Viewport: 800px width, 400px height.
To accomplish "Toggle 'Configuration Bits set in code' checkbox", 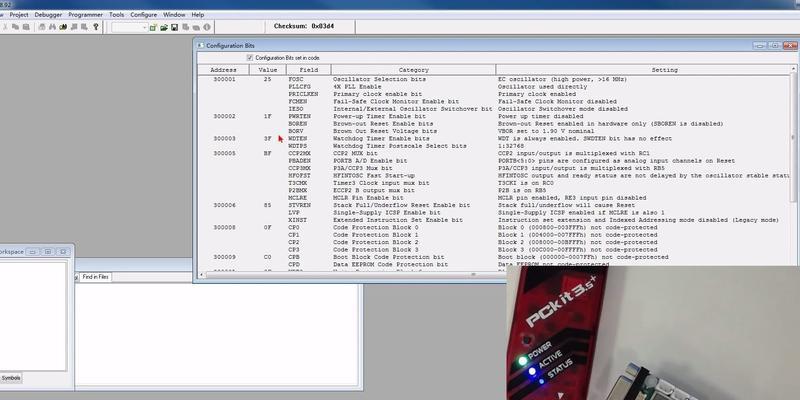I will [249, 58].
